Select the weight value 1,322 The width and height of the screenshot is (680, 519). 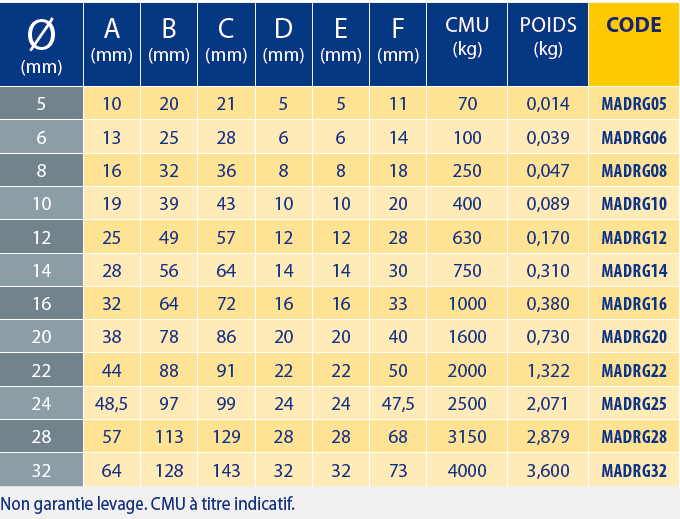(x=548, y=371)
